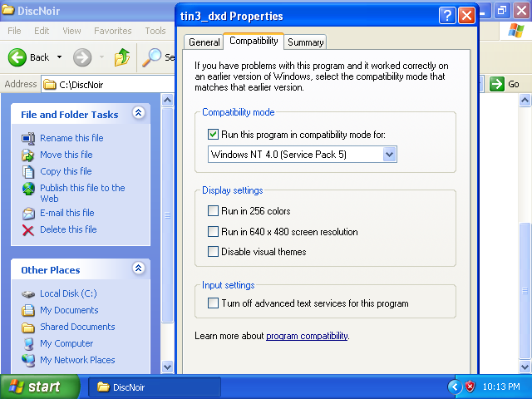Open the File menu
The image size is (532, 399).
(14, 31)
